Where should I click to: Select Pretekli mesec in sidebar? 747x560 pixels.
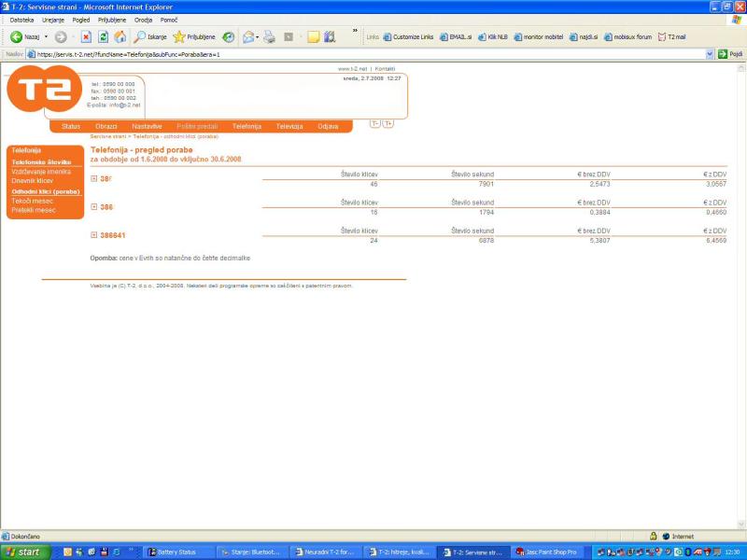(33, 210)
